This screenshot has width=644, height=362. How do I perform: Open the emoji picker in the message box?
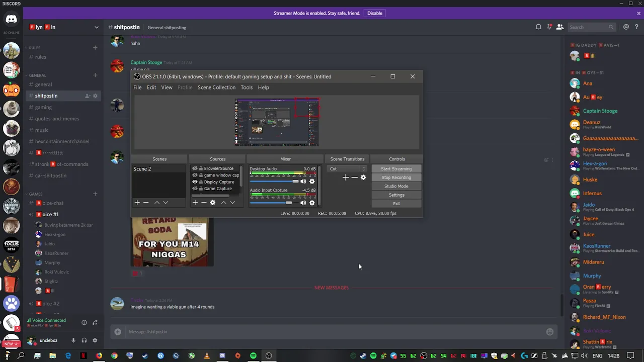[x=550, y=332]
